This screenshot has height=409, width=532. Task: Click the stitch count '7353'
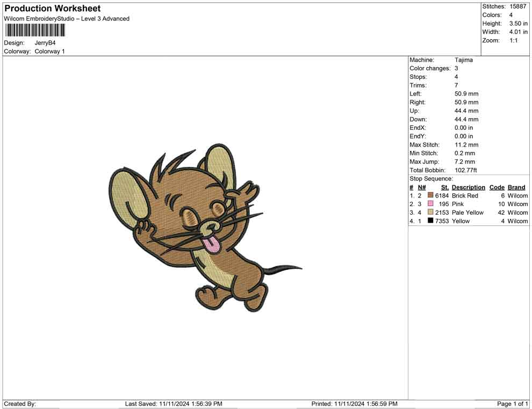(x=442, y=221)
